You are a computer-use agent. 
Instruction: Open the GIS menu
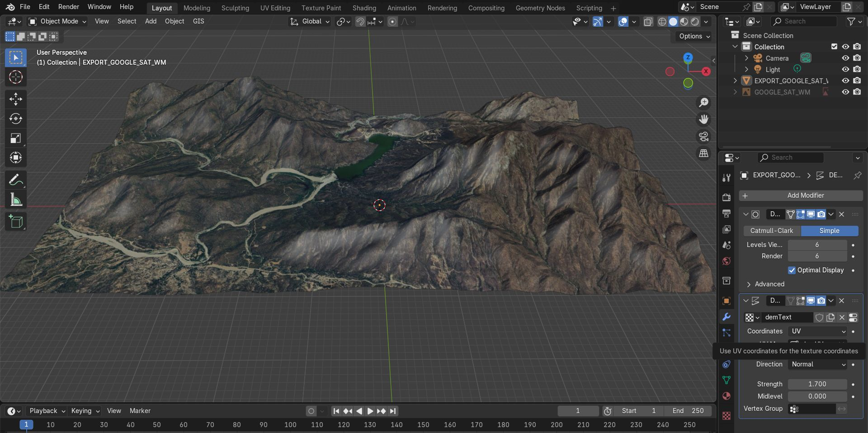pyautogui.click(x=198, y=21)
